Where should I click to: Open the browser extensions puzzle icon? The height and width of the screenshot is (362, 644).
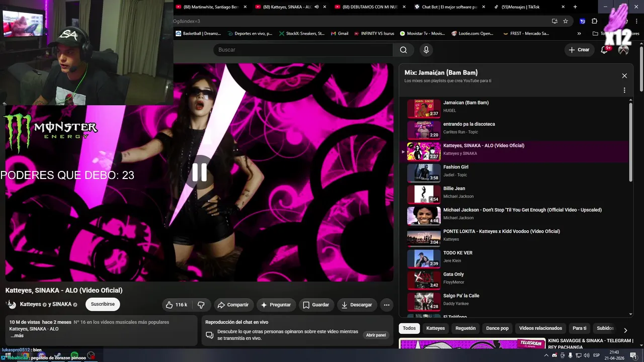[x=594, y=21]
